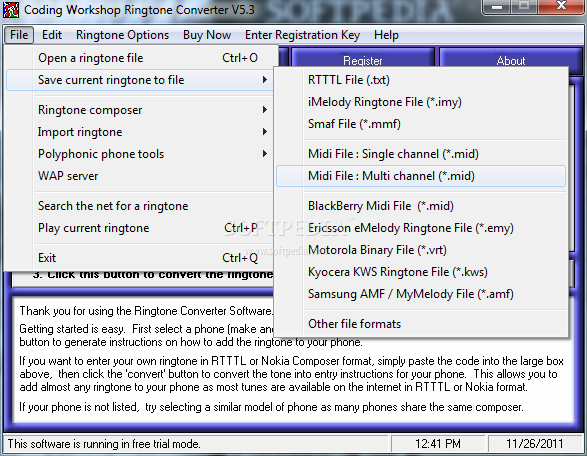Click Enter Registration Key menu
Screen dimensions: 587x456
[302, 35]
